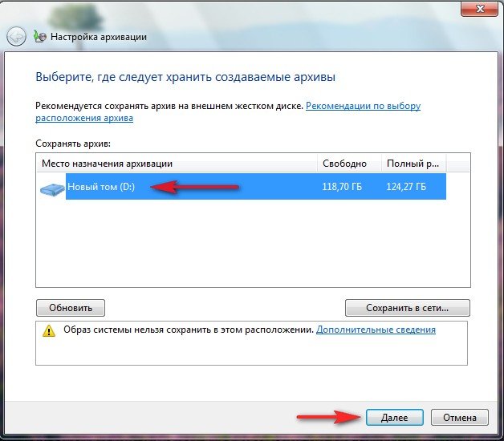
Task: Click the Образ системы нельзя сохранить warning text
Action: [x=189, y=330]
